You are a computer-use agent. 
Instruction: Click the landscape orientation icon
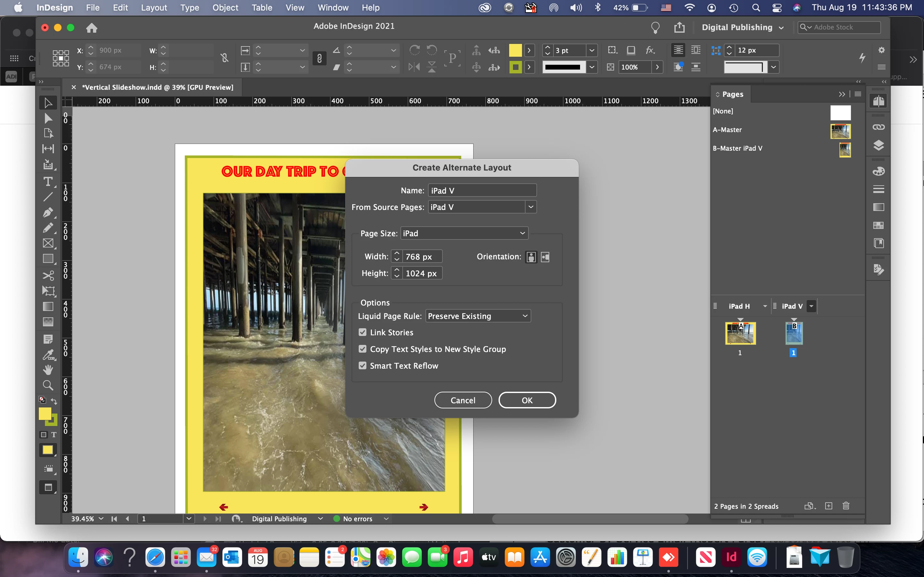pyautogui.click(x=545, y=257)
